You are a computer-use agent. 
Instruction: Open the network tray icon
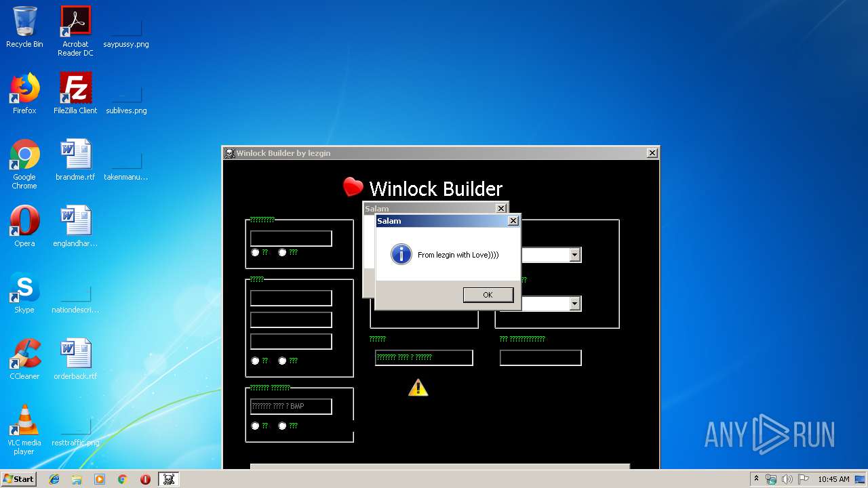(771, 479)
